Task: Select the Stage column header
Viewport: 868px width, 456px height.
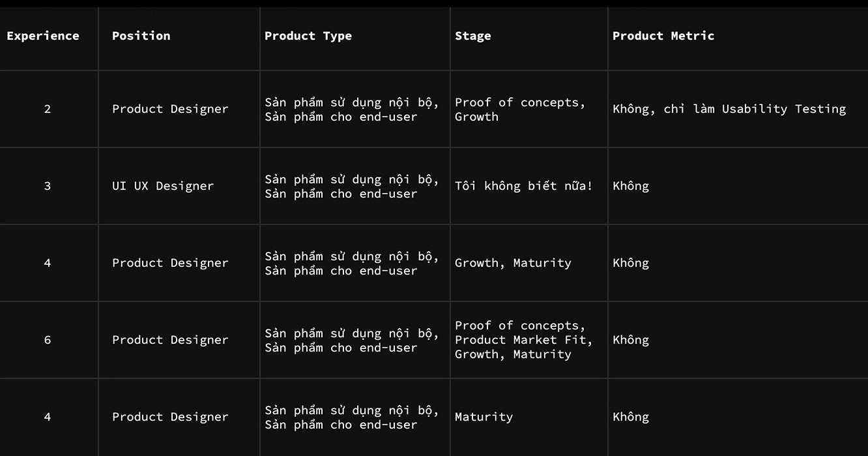Action: pos(472,36)
